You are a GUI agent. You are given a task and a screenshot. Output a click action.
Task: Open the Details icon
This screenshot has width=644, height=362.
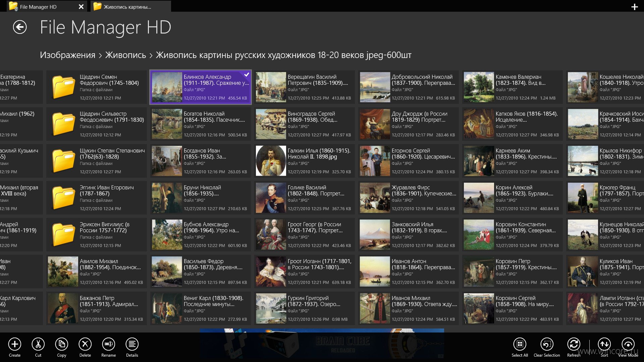(132, 344)
